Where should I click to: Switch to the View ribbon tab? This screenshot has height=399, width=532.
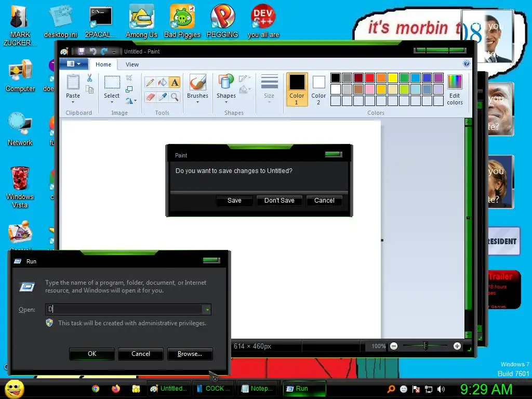(132, 64)
